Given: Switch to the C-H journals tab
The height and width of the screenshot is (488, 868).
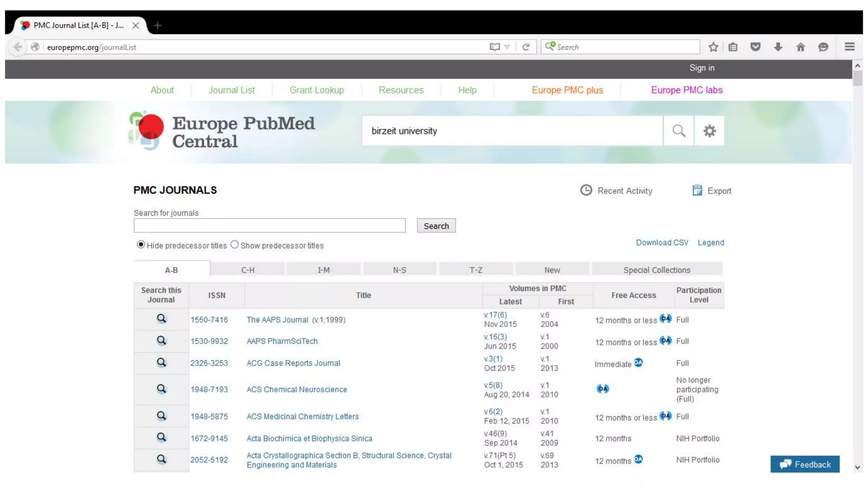Looking at the screenshot, I should 248,270.
